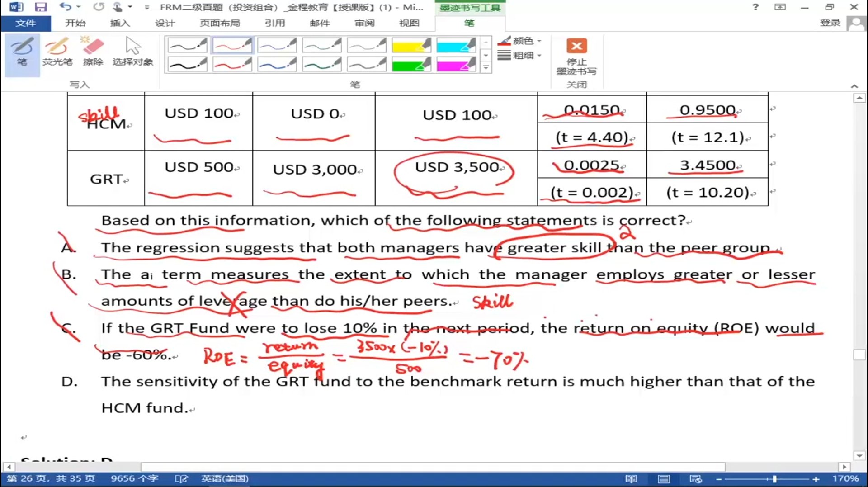Open the Color (颜色) dropdown

[x=520, y=41]
